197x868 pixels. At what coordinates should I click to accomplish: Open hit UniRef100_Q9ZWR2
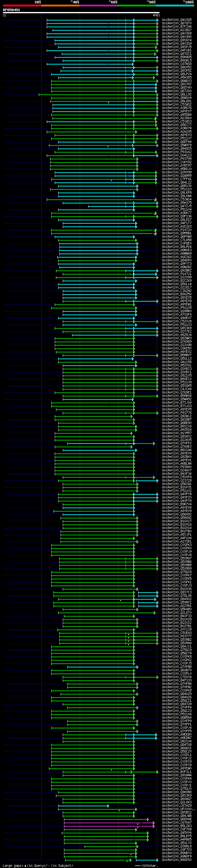177,271
